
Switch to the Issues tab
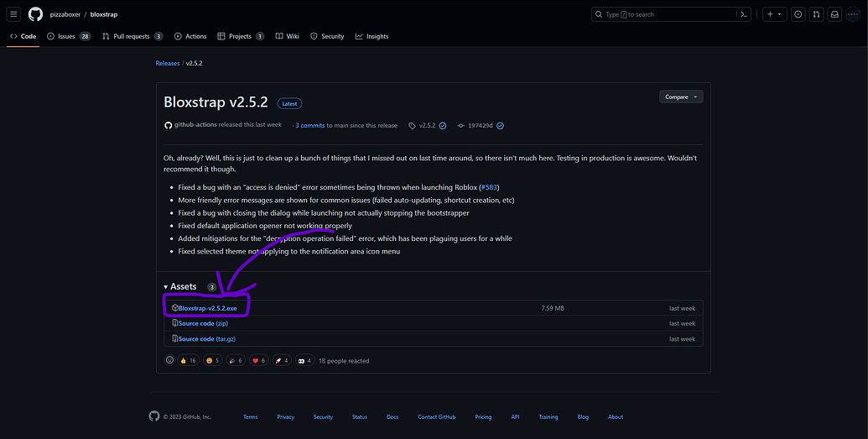(69, 36)
